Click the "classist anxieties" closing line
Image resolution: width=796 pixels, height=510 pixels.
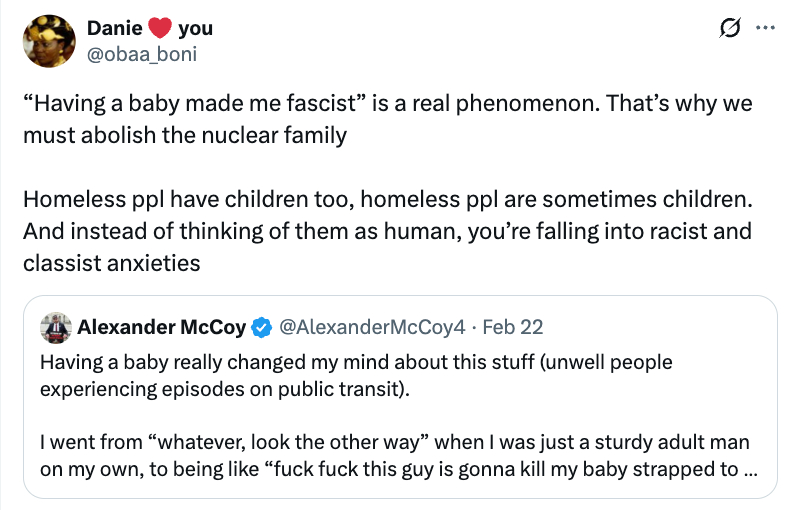pos(112,264)
